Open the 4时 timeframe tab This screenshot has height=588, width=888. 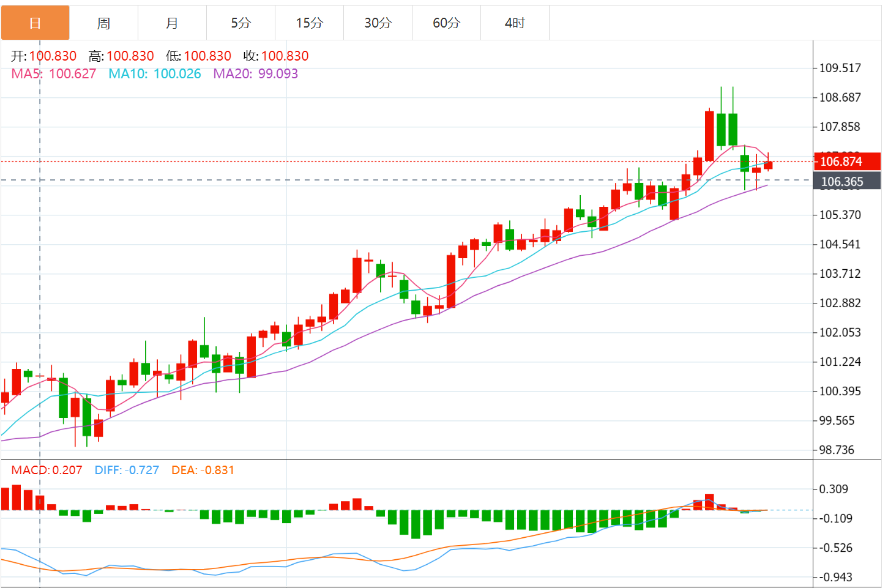click(x=515, y=23)
